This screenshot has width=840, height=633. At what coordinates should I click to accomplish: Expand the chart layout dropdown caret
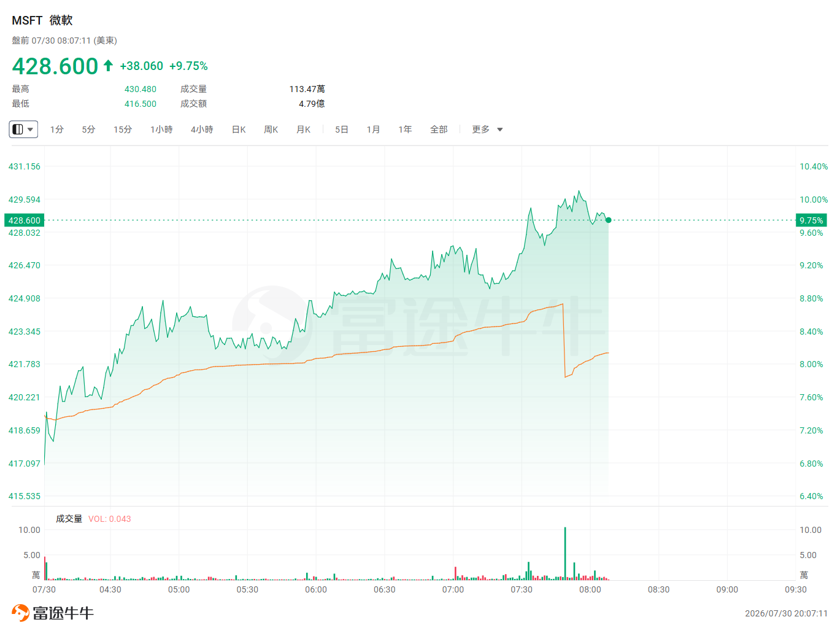(30, 130)
